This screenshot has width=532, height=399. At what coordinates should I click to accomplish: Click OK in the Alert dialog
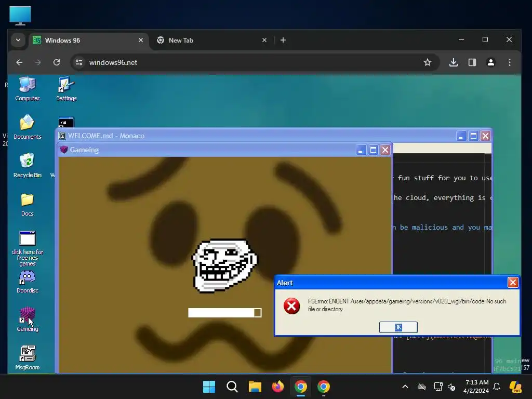tap(398, 327)
